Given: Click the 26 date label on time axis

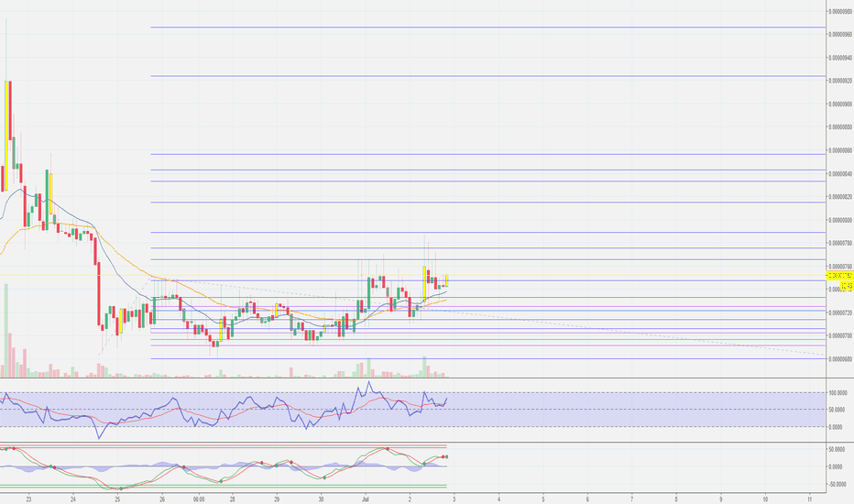Looking at the screenshot, I should (162, 499).
